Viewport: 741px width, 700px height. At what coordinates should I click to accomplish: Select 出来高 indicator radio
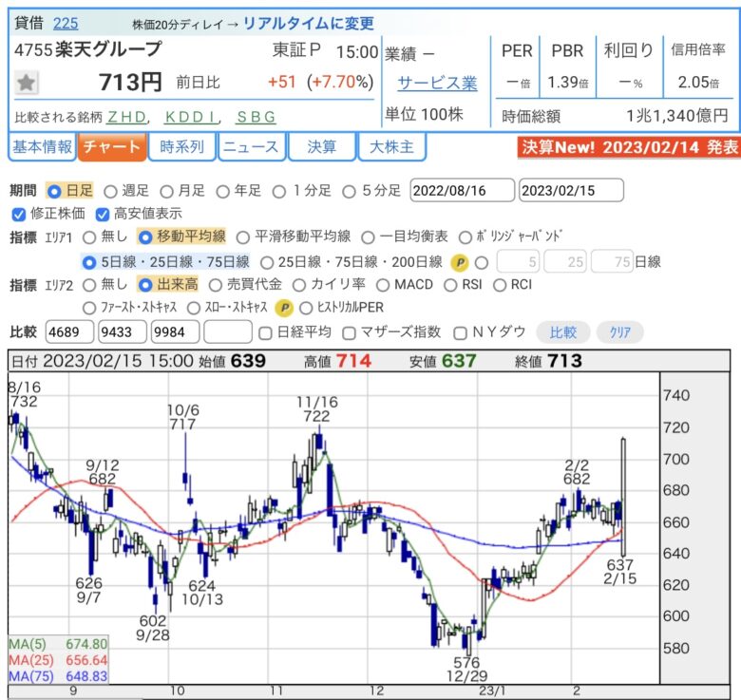pyautogui.click(x=145, y=285)
